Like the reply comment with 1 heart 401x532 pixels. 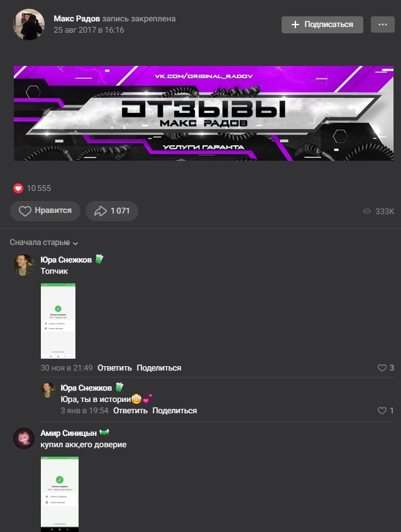[386, 411]
